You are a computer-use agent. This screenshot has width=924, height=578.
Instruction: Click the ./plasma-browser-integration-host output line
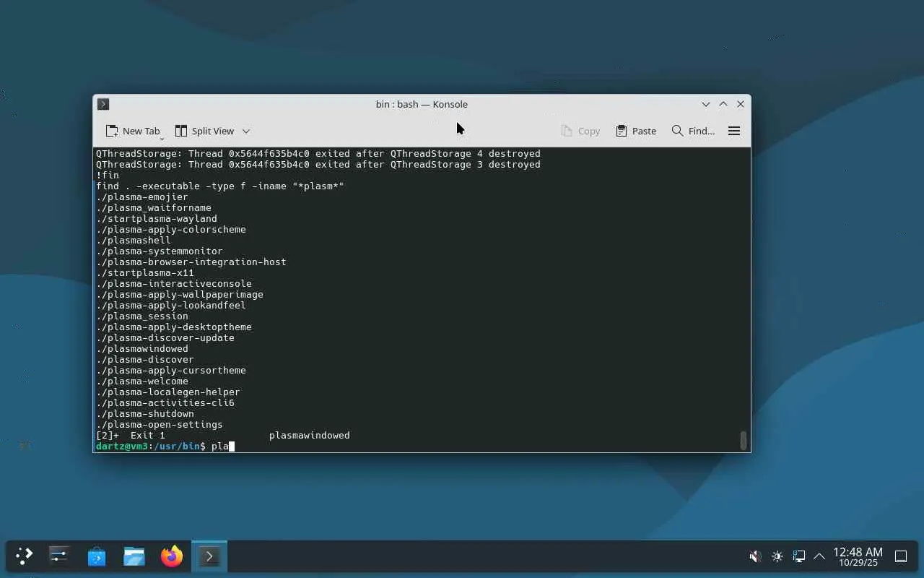coord(191,262)
